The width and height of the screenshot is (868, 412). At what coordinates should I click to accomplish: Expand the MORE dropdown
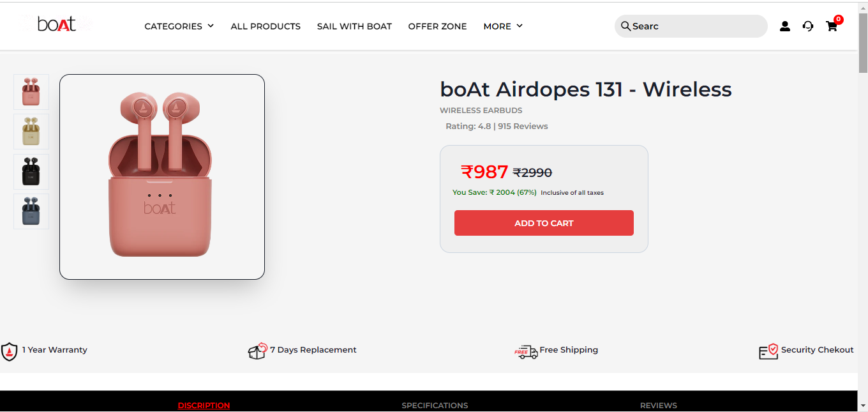498,26
